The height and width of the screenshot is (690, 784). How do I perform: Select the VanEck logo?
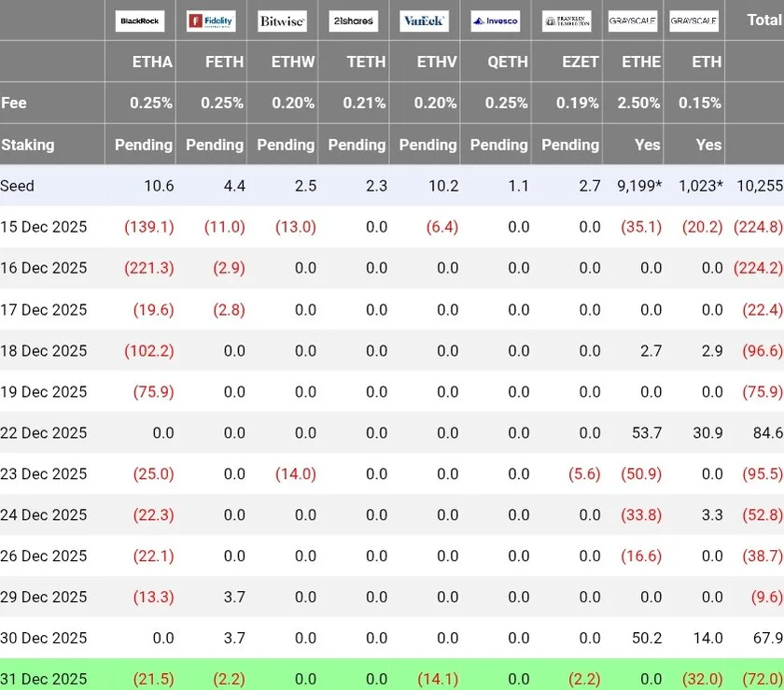[x=424, y=21]
